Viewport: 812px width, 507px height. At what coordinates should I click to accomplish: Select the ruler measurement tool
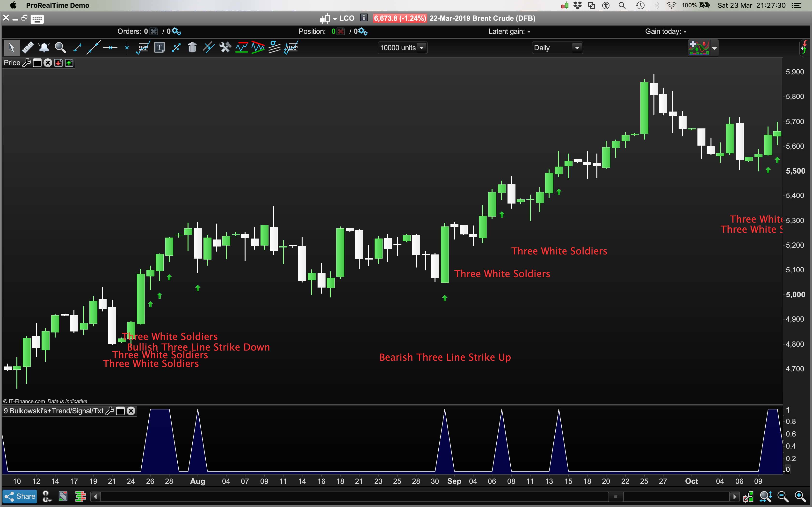click(28, 47)
